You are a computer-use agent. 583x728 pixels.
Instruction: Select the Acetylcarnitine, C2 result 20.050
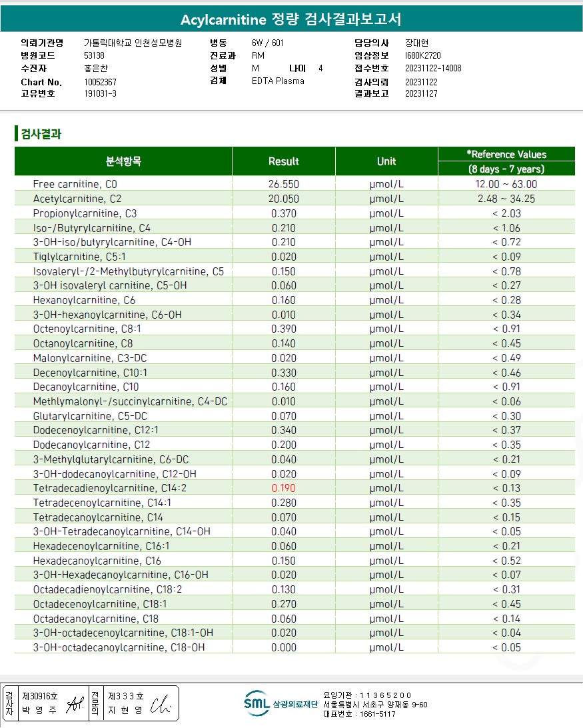(x=284, y=199)
